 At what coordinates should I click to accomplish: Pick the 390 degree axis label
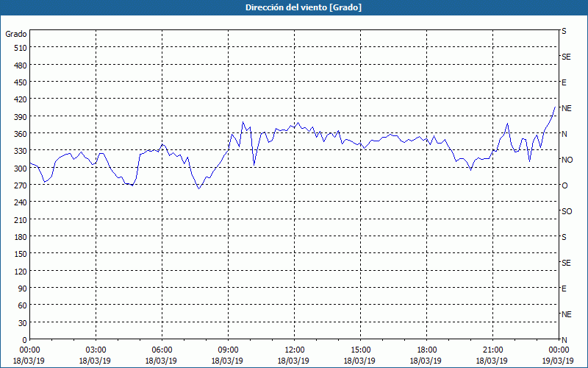pos(21,117)
